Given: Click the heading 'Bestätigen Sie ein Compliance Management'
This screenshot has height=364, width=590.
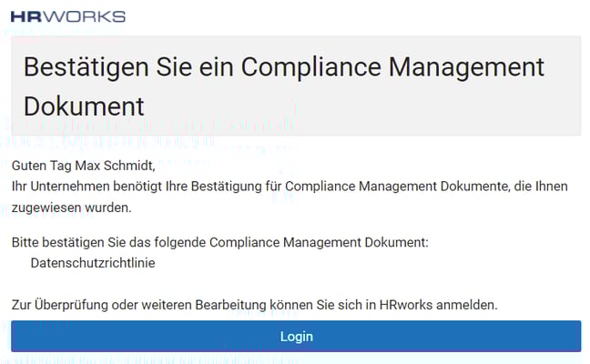Looking at the screenshot, I should tap(284, 67).
